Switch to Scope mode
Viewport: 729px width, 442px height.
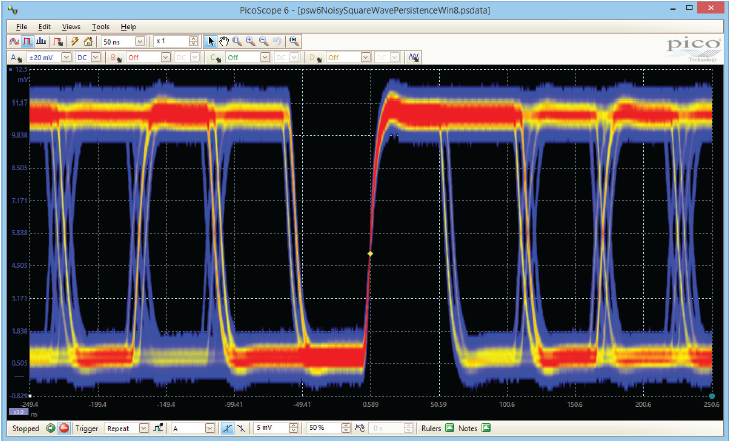tap(15, 42)
